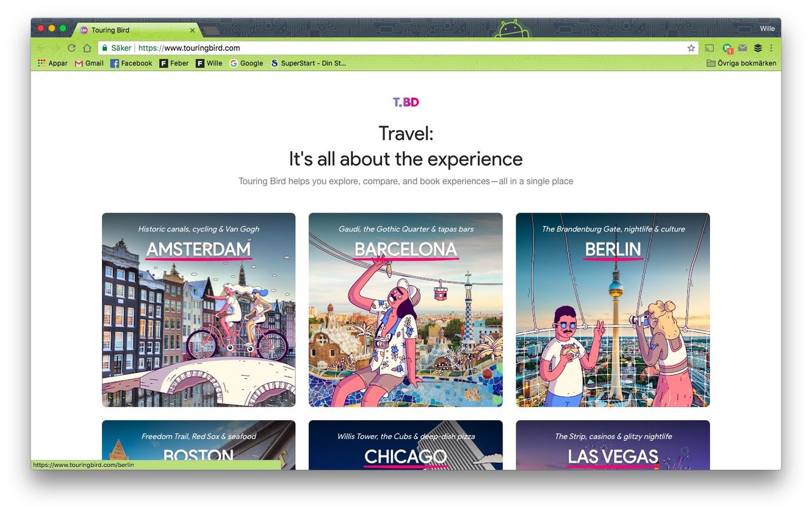Image resolution: width=812 pixels, height=514 pixels.
Task: Open the SuperStart bookmark
Action: [308, 63]
